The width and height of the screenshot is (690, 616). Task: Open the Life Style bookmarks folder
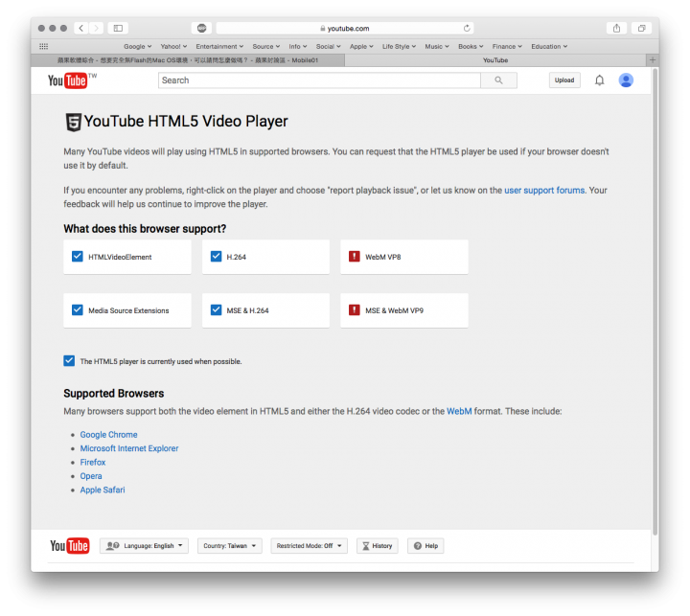(x=399, y=46)
